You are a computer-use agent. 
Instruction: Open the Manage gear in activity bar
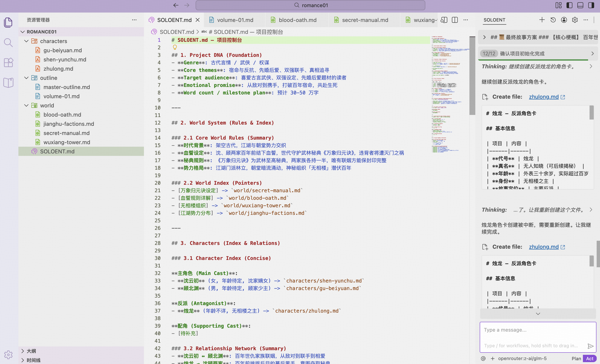(8, 355)
